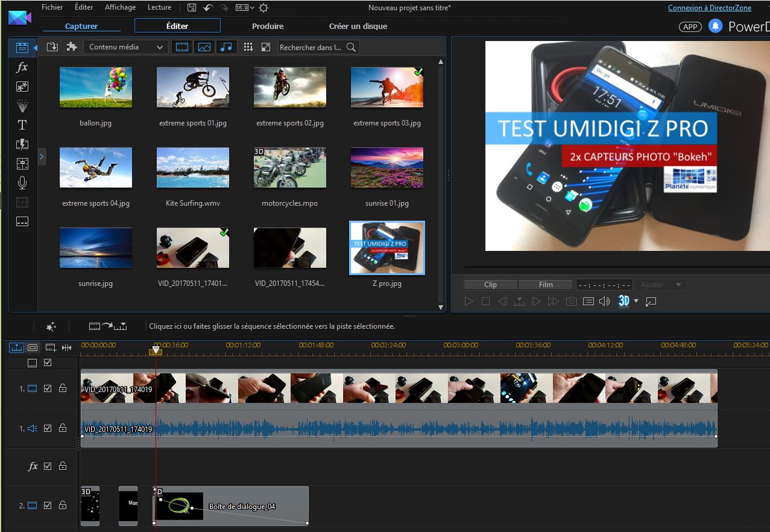This screenshot has height=532, width=770.
Task: Toggle video files filter in library
Action: [181, 47]
